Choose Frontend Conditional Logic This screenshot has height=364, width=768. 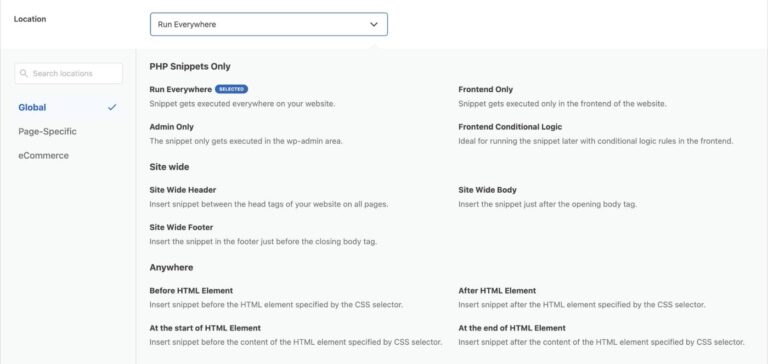pyautogui.click(x=510, y=126)
